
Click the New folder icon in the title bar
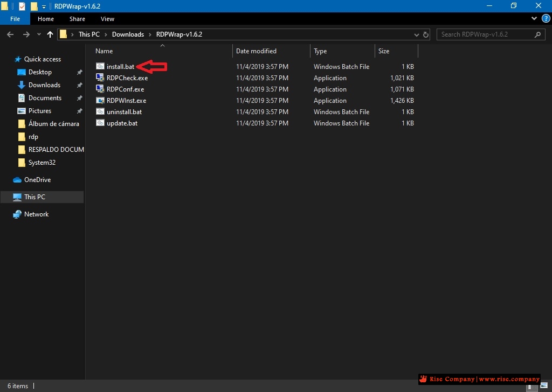[x=34, y=6]
